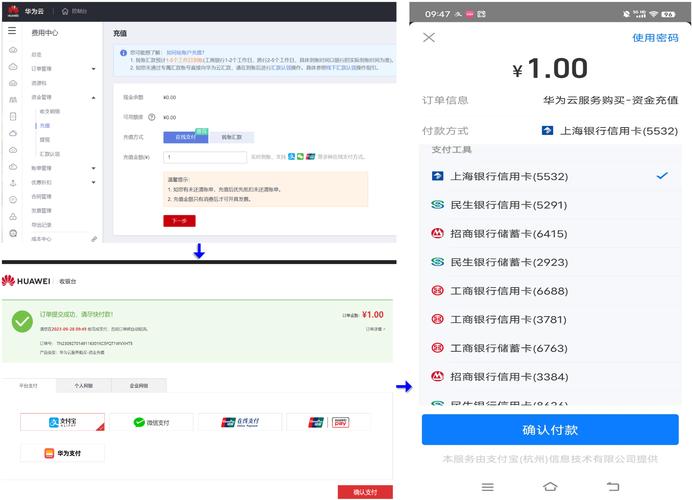Viewport: 692px width, 500px height.
Task: Close the Alipay payment sheet with X
Action: pyautogui.click(x=429, y=38)
